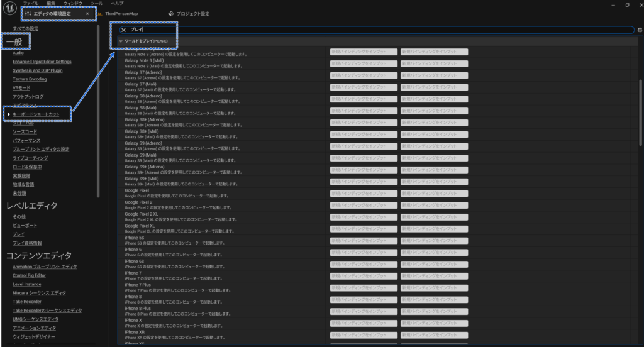This screenshot has width=644, height=347.
Task: Open the ツール menu
Action: pos(96,3)
